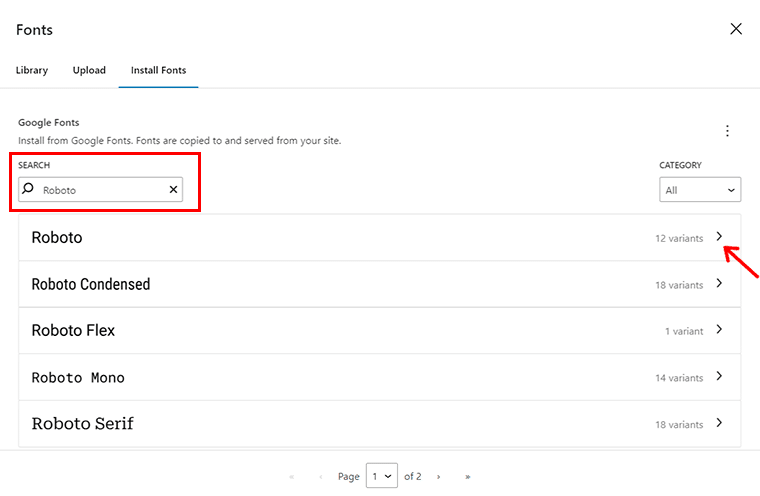Expand Roboto Flex chevron
Image resolution: width=760 pixels, height=496 pixels.
pos(719,330)
